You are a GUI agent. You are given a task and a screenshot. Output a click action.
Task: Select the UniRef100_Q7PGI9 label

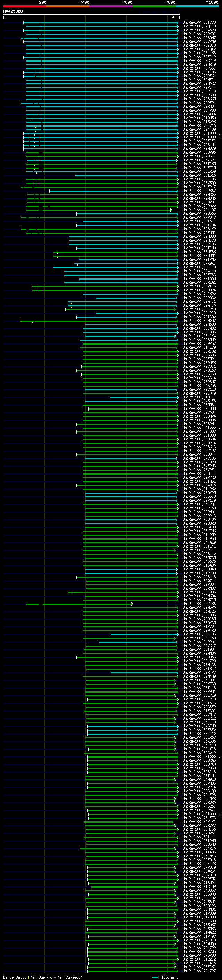[x=199, y=867]
